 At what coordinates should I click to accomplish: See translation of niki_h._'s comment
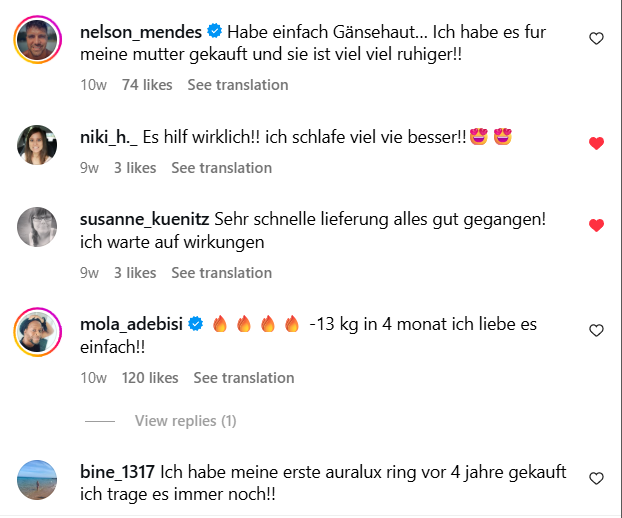(x=221, y=168)
